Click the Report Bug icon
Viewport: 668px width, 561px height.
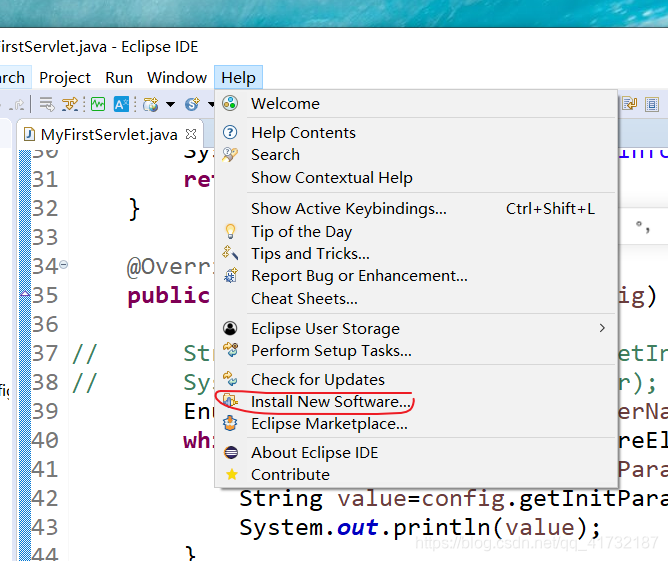click(x=230, y=276)
